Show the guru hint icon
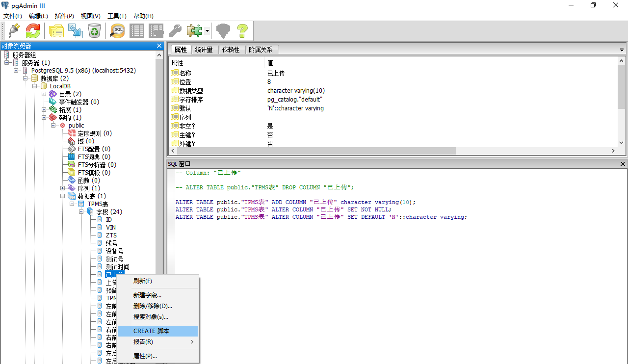This screenshot has height=364, width=628. coord(223,31)
